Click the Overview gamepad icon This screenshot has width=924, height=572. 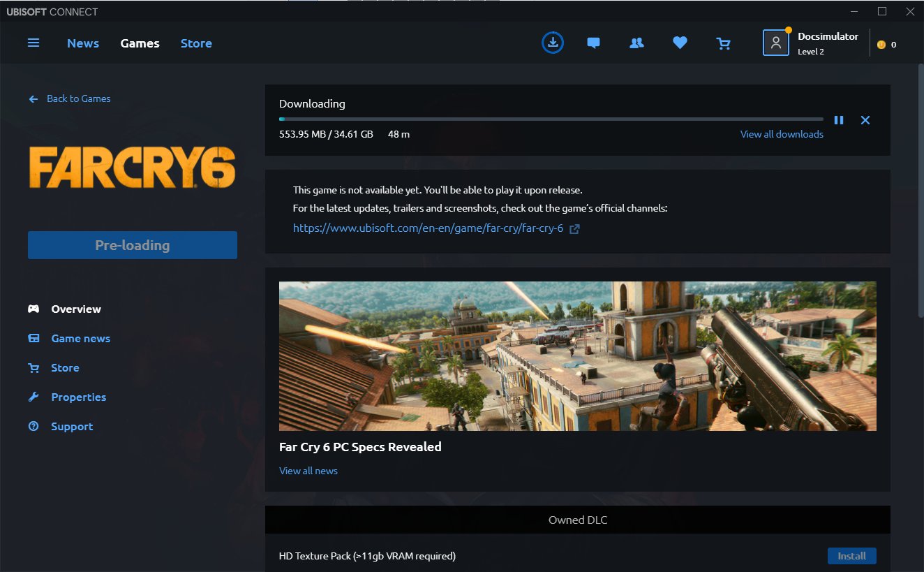tap(33, 309)
